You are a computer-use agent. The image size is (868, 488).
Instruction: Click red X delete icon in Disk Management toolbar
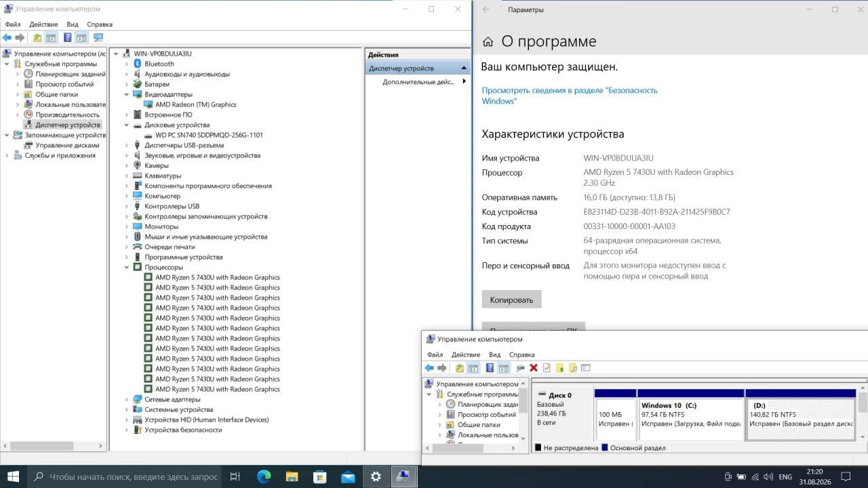coord(534,368)
